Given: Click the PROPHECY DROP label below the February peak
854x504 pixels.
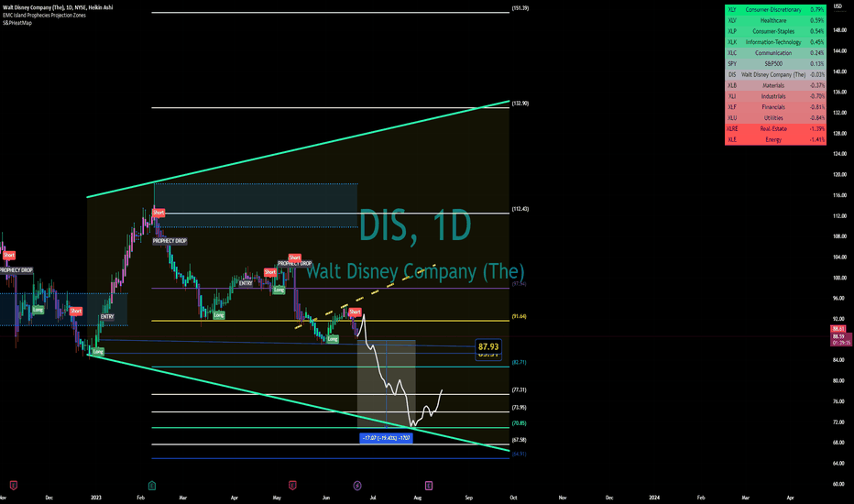Looking at the screenshot, I should pyautogui.click(x=170, y=241).
